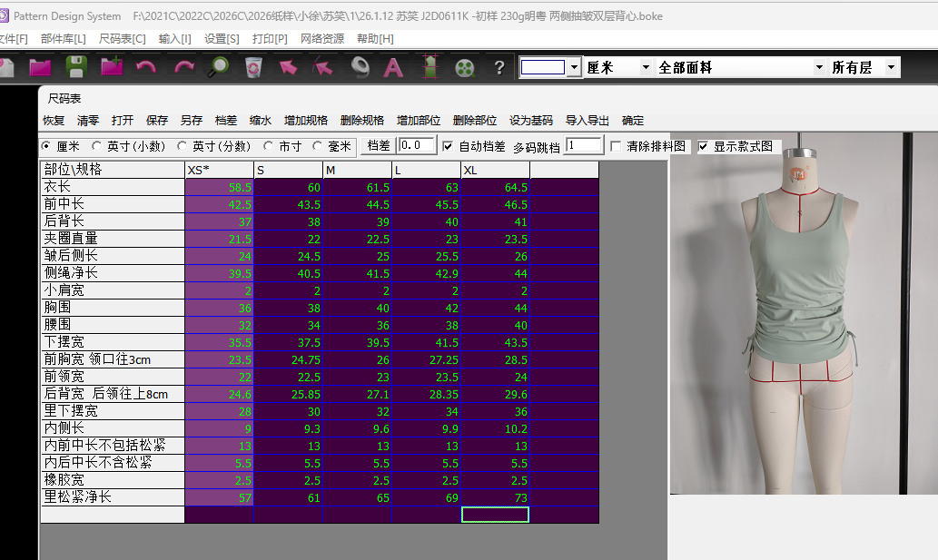Screen dimensions: 938x560
Task: Click the trash bin delete icon
Action: 253,67
